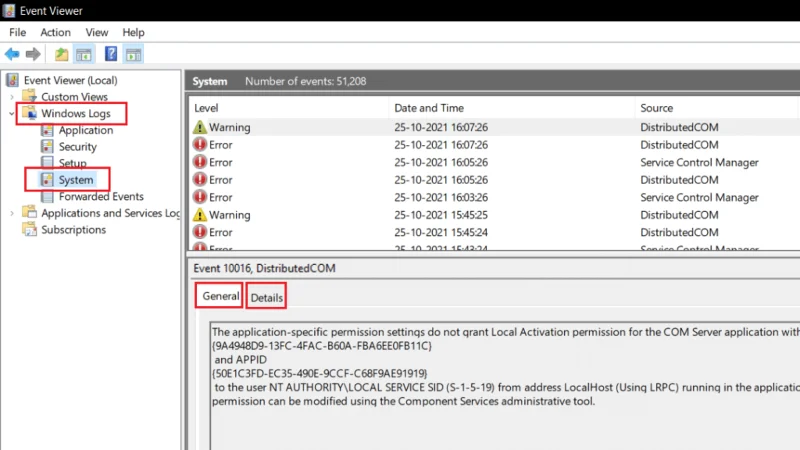Image resolution: width=800 pixels, height=450 pixels.
Task: Toggle the Show/Hide Action Pane icon
Action: (134, 54)
